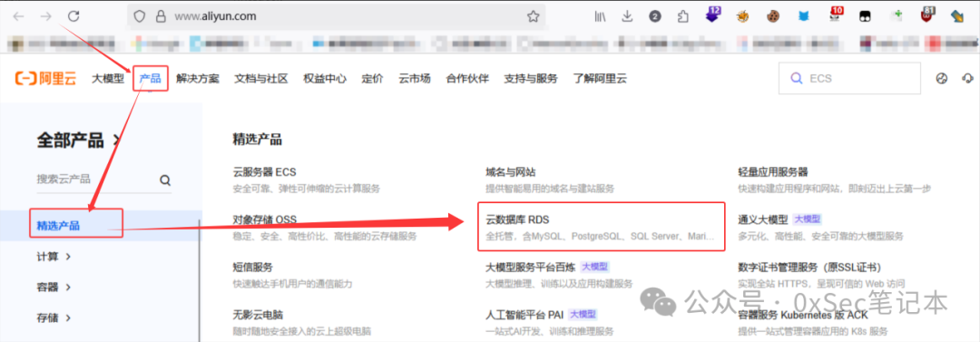Open the 对象存储 OSS product
Viewport: 980px width, 342px height.
264,220
